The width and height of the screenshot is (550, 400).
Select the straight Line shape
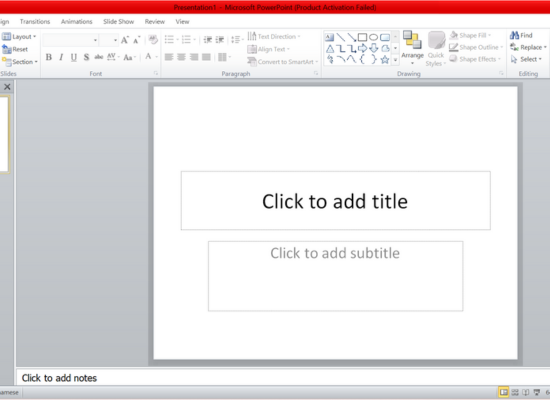click(340, 37)
